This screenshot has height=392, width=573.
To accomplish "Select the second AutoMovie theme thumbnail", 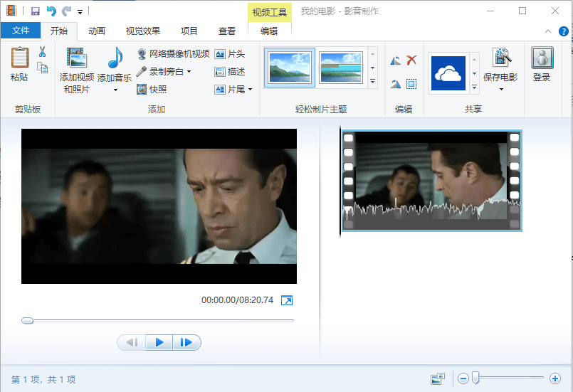I will coord(340,68).
